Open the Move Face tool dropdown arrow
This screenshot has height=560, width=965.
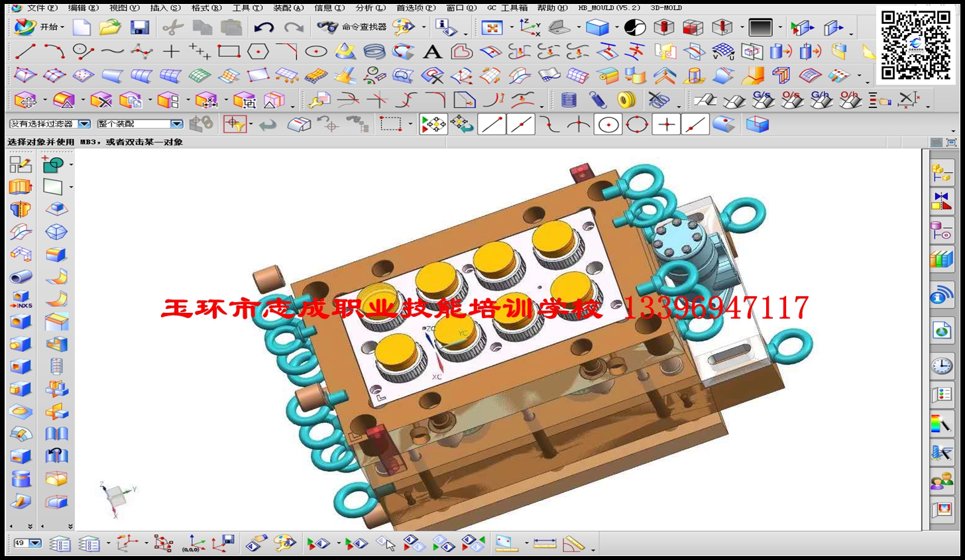45,101
